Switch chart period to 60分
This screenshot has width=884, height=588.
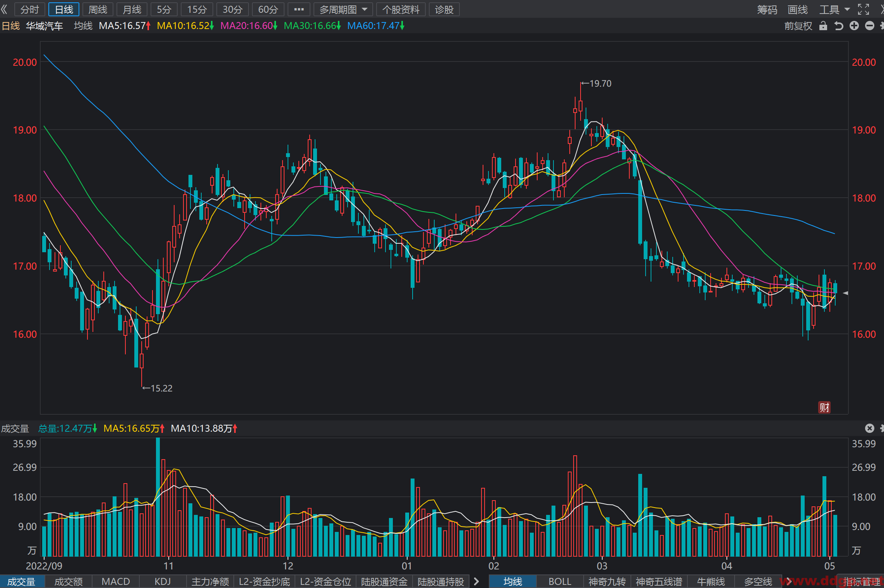point(268,9)
